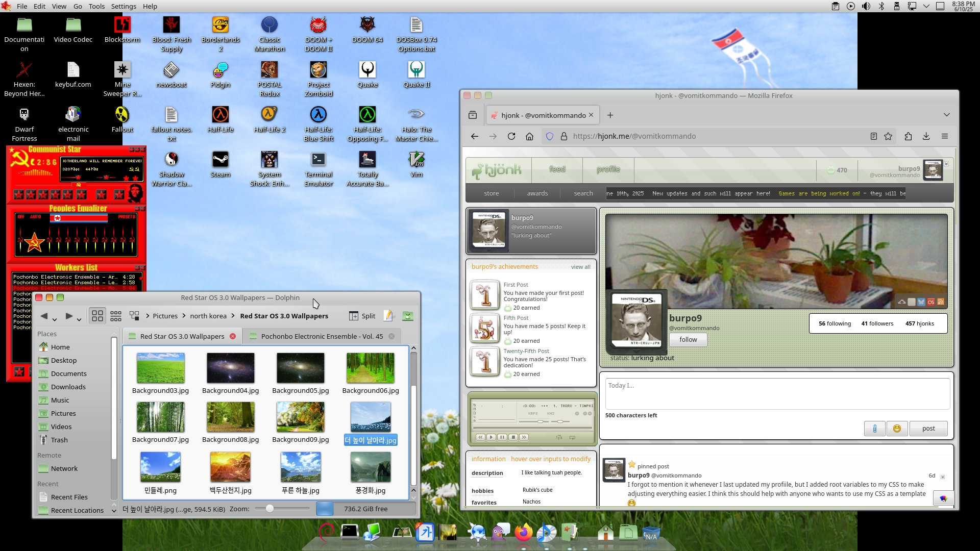Play track in hjonk music widget
Image resolution: width=980 pixels, height=551 pixels.
pyautogui.click(x=491, y=437)
